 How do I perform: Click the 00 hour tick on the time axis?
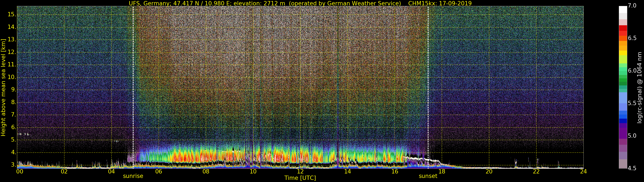click(20, 171)
